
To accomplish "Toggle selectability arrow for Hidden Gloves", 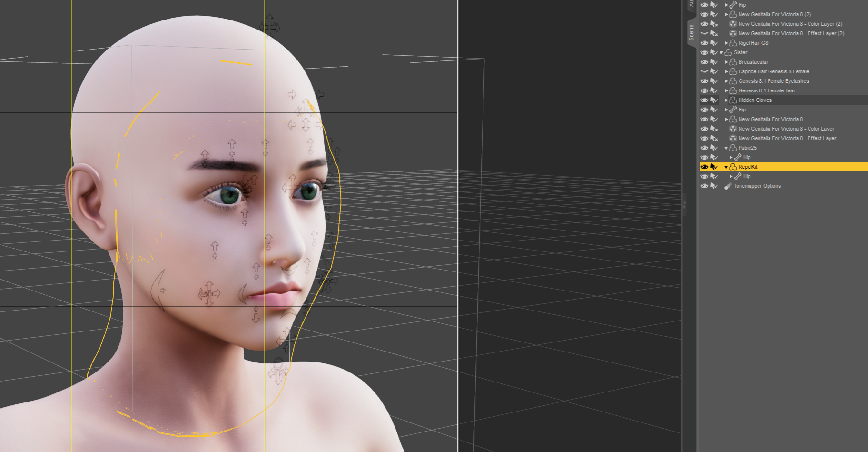I will coord(714,100).
